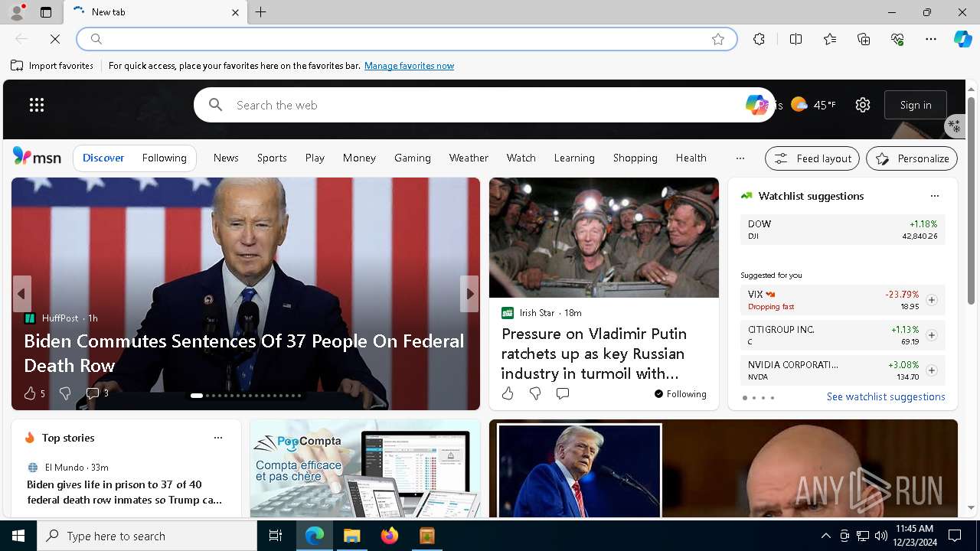Open Edge Settings and more menu

[931, 39]
